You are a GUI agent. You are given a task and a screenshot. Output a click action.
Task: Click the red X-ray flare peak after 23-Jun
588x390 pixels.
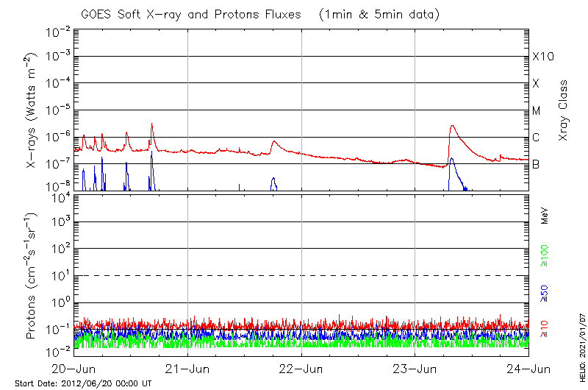point(453,126)
